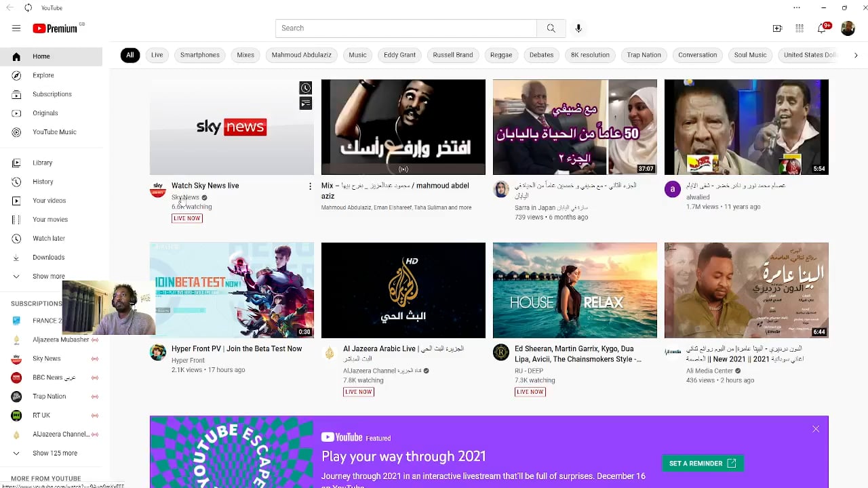Click the search magnifier button
The image size is (868, 488).
point(551,28)
